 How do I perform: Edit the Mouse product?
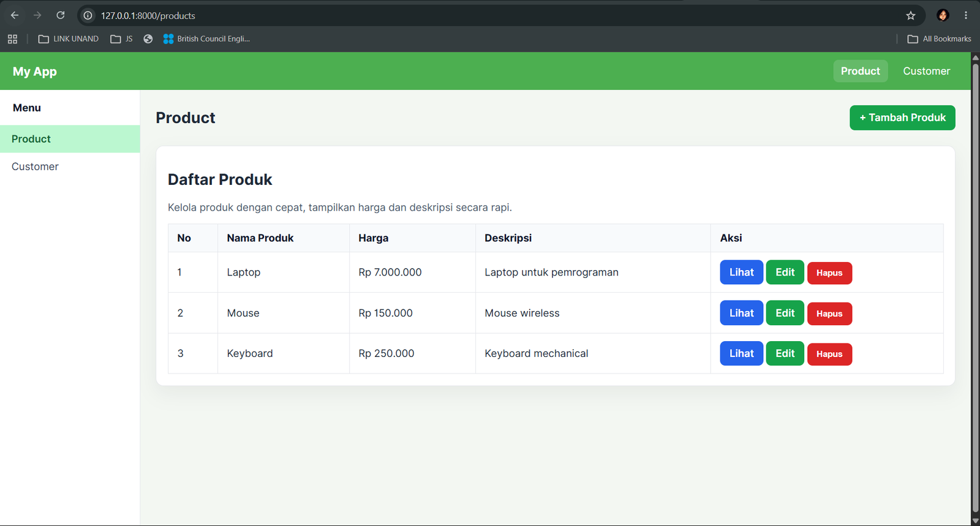785,313
